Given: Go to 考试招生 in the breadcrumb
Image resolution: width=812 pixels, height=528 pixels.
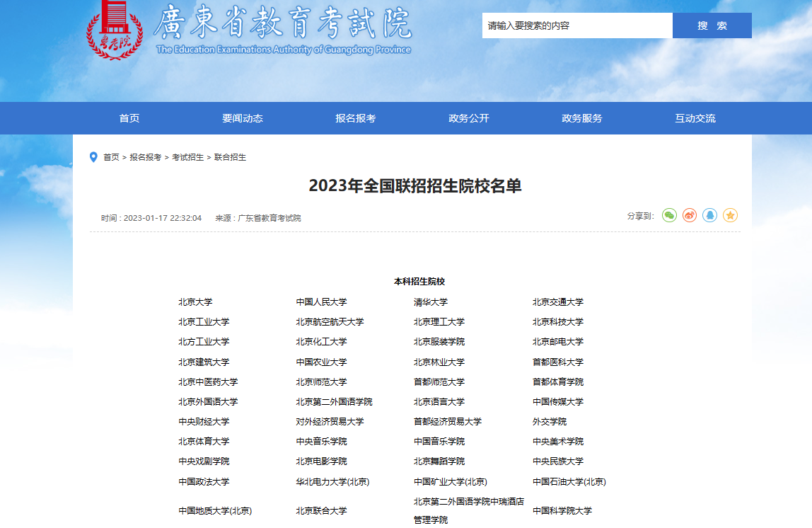Looking at the screenshot, I should click(x=187, y=157).
